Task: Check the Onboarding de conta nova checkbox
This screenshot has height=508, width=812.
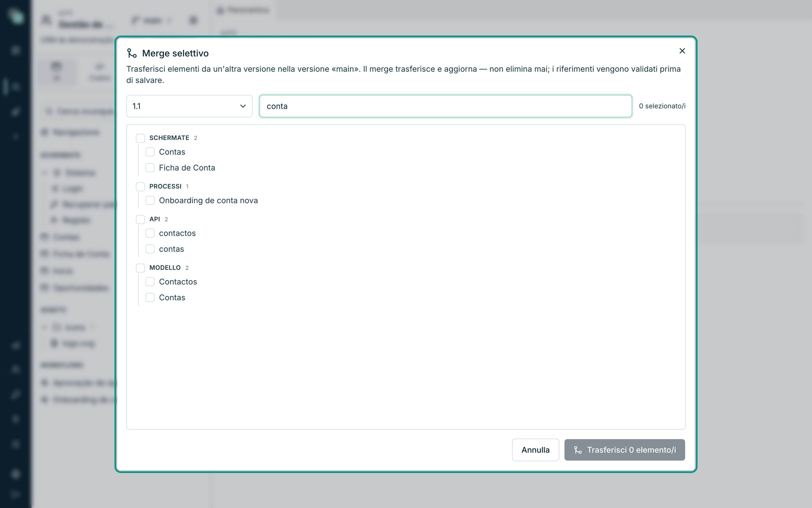Action: [150, 201]
